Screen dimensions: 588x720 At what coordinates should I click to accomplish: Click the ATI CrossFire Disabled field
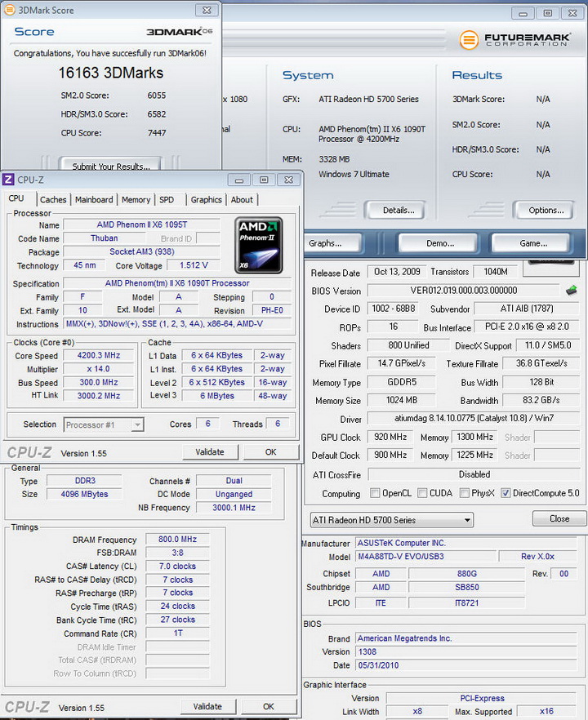click(x=474, y=474)
